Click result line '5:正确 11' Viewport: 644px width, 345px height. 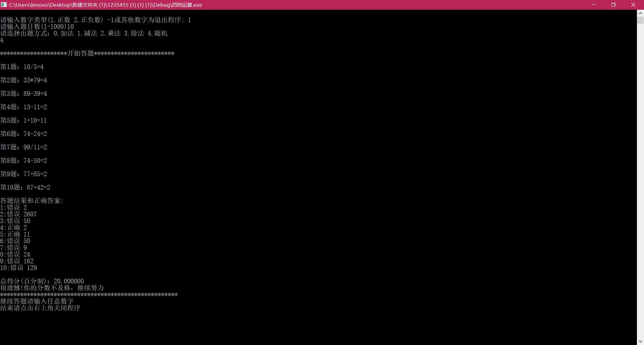[15, 234]
